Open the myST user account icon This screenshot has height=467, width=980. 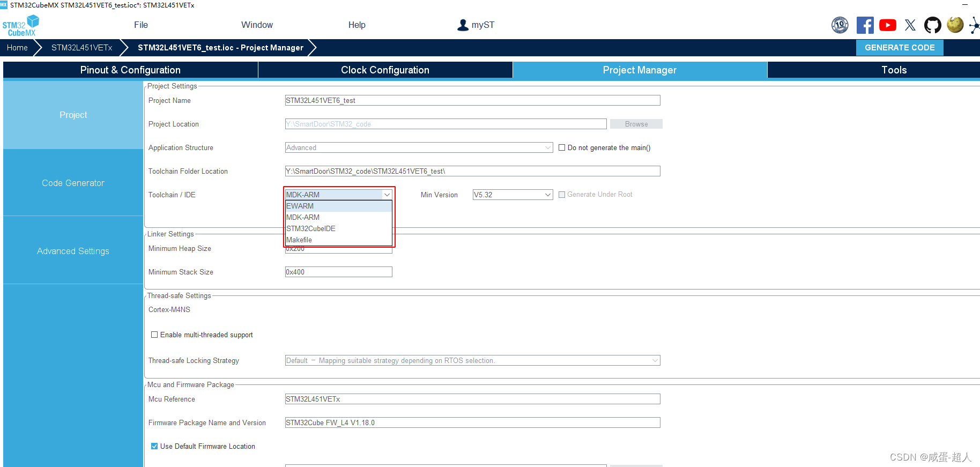[463, 25]
